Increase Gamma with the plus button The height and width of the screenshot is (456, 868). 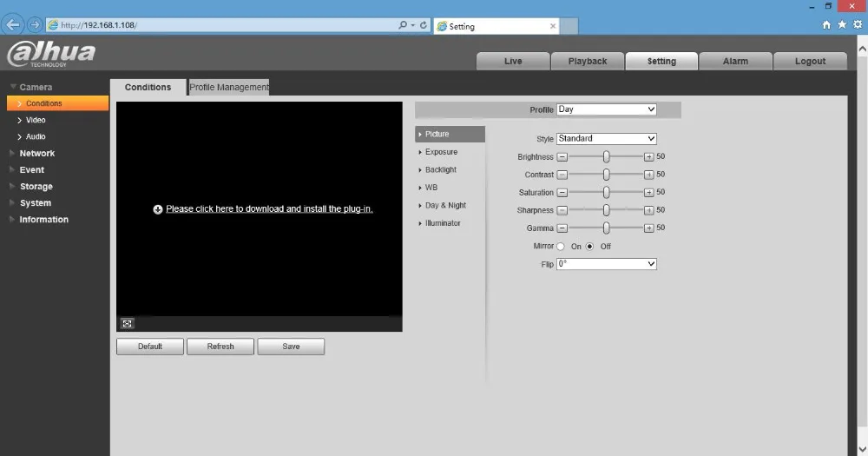tap(648, 228)
